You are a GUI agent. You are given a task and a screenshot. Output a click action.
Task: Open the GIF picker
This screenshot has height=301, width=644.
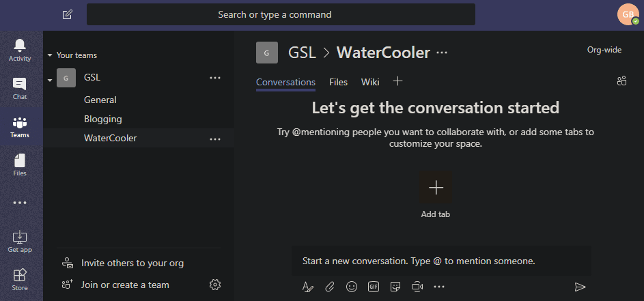click(374, 287)
